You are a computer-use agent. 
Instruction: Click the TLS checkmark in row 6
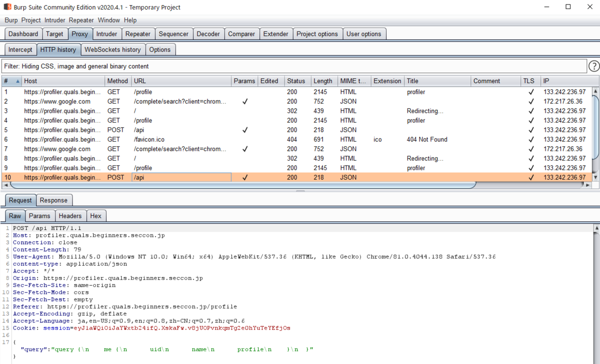click(531, 139)
